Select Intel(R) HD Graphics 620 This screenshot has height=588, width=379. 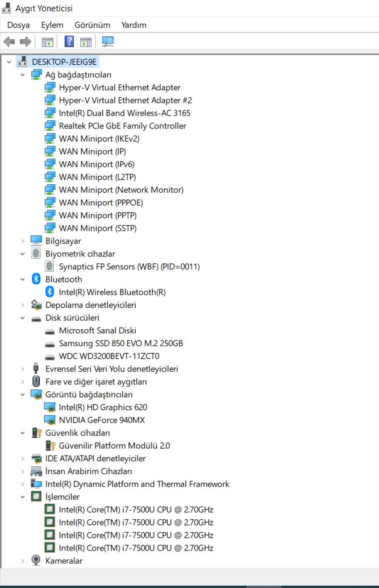point(103,407)
